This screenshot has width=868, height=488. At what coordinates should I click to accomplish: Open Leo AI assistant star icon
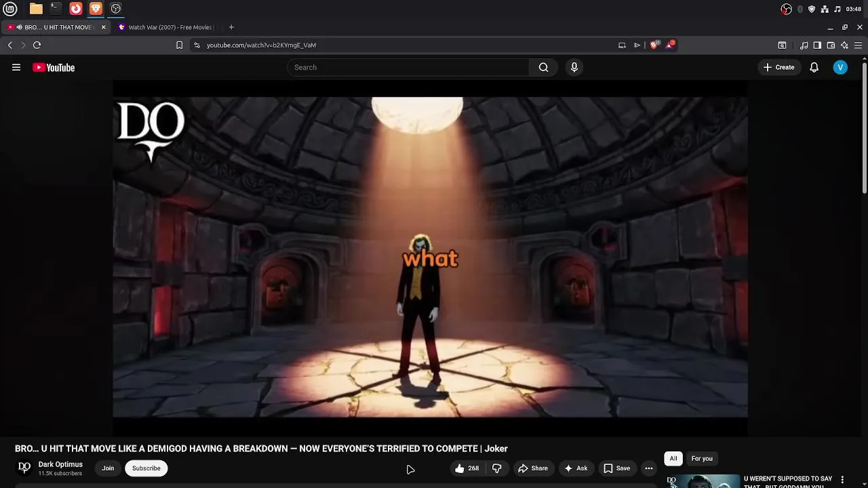pyautogui.click(x=844, y=45)
